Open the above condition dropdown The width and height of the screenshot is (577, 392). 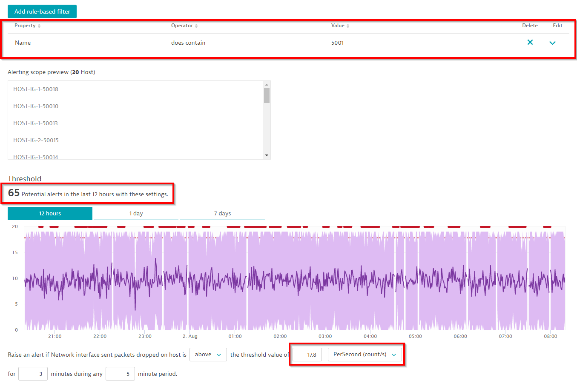(208, 355)
